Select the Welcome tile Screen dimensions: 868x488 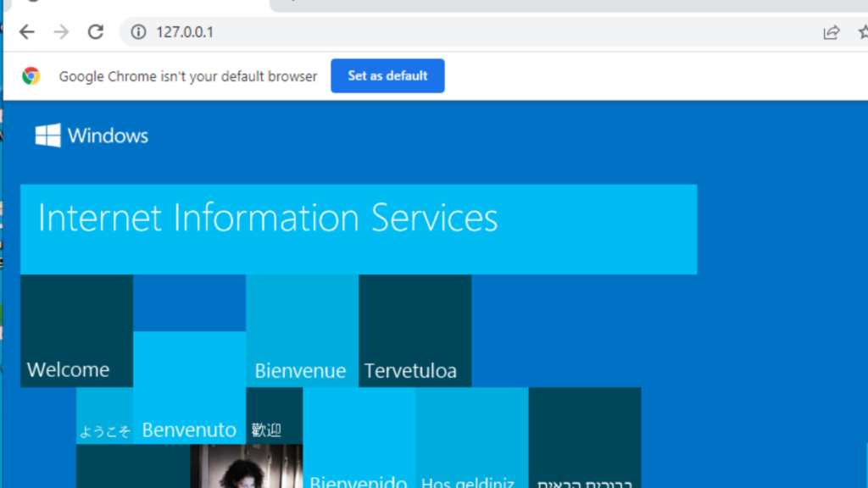pos(76,330)
